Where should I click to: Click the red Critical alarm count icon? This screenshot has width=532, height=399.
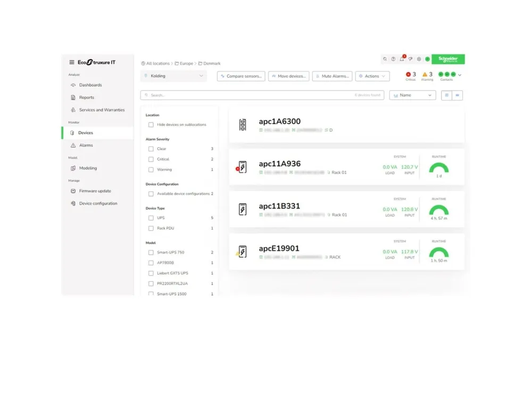(x=409, y=74)
